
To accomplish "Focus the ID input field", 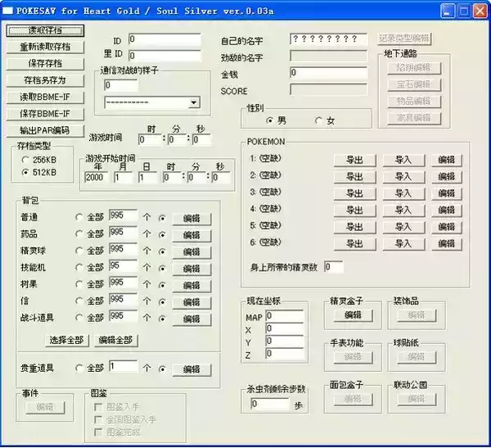I will 164,39.
